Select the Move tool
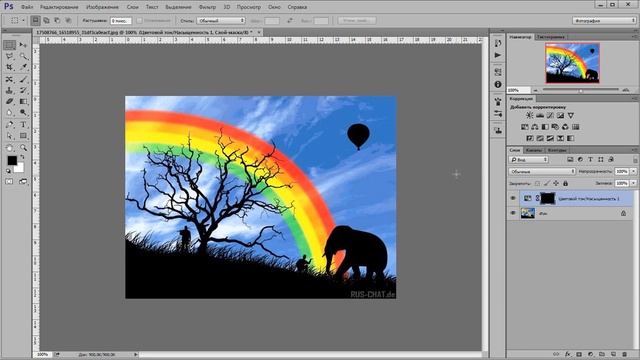Viewport: 640px width, 360px height. click(23, 45)
